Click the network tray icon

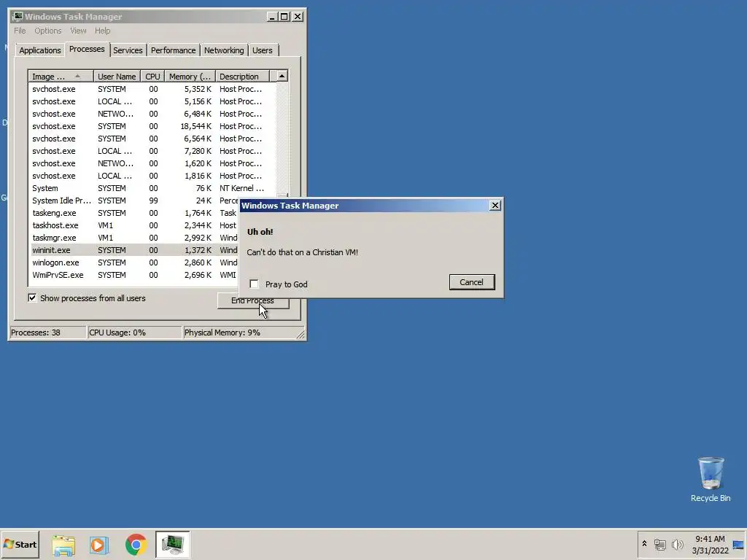[x=659, y=544]
